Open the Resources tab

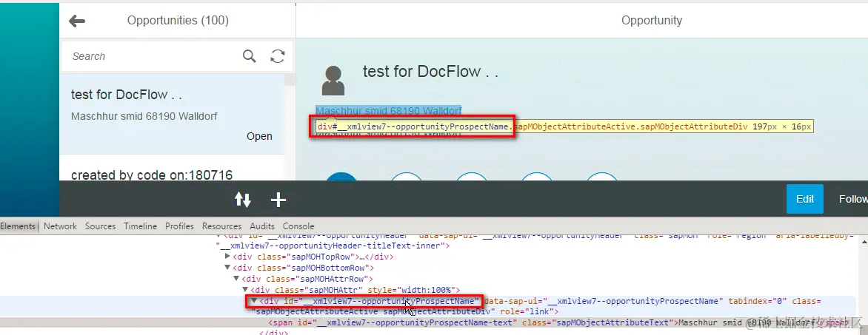click(x=221, y=226)
